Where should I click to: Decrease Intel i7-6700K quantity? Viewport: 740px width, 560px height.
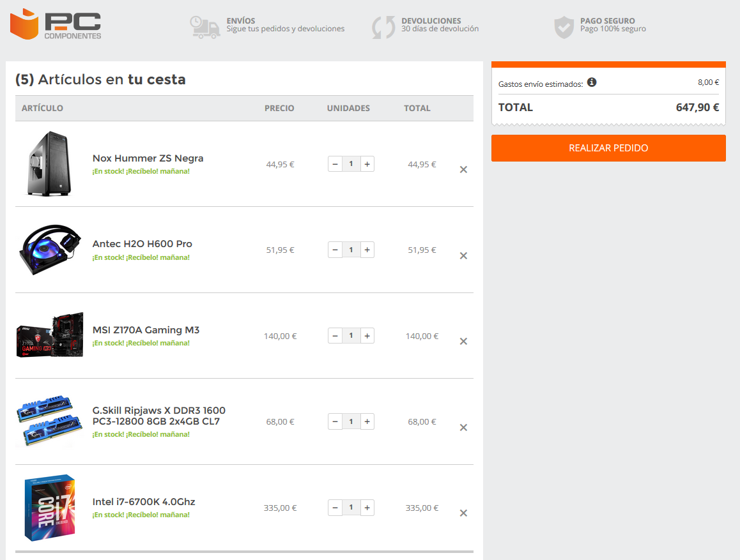coord(335,508)
